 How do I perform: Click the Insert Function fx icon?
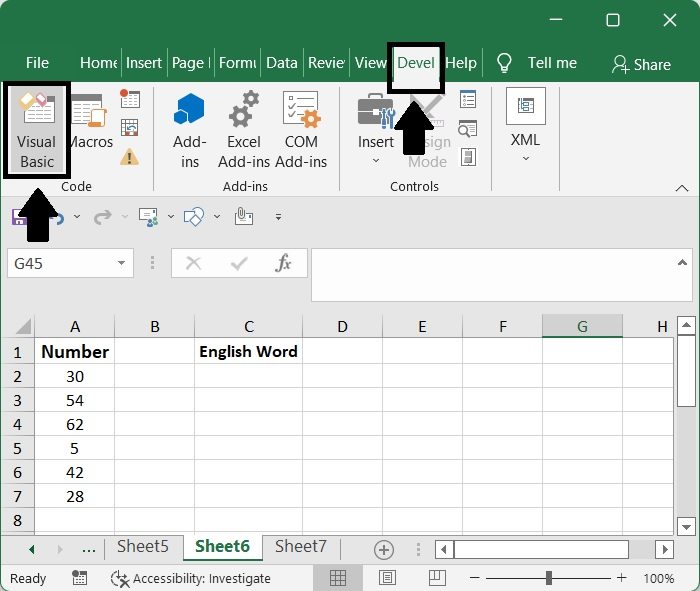coord(284,264)
